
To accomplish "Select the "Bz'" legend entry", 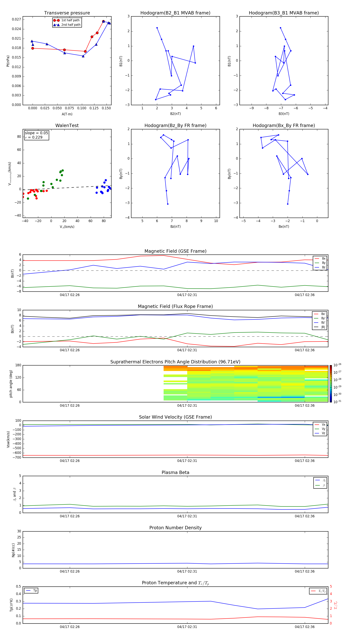I will pyautogui.click(x=320, y=323).
